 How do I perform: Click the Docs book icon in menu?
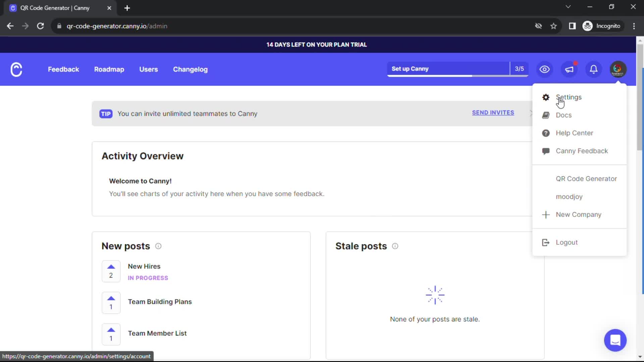click(546, 115)
